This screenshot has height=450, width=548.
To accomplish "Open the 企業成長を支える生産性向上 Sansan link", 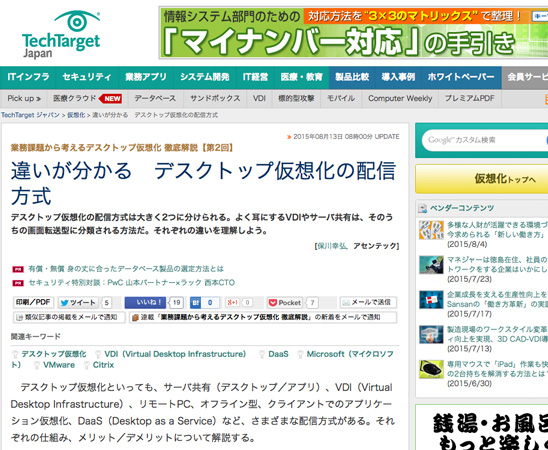I will [x=497, y=299].
